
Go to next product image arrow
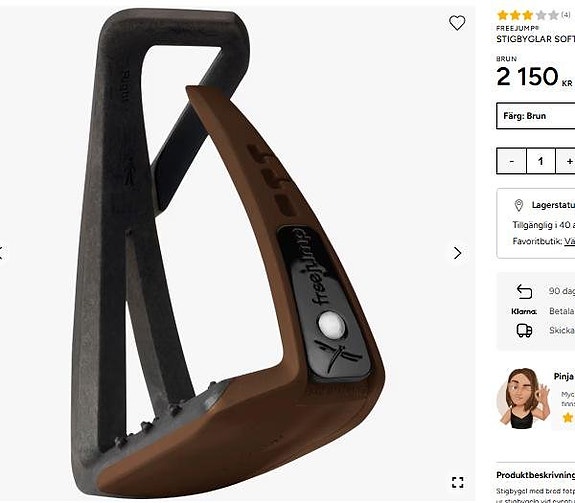457,253
